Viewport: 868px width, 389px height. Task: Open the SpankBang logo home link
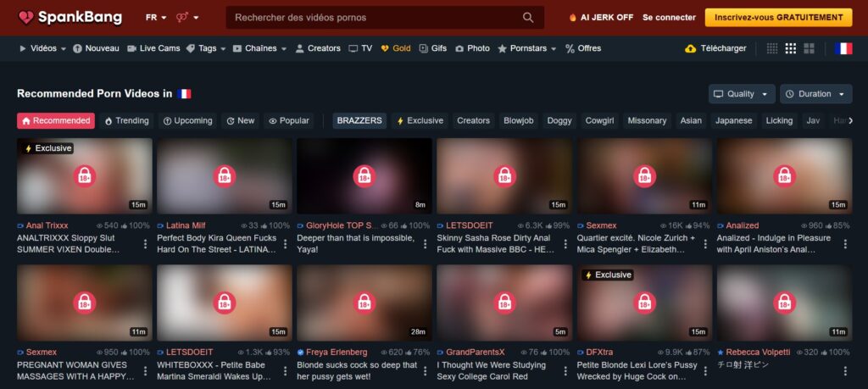[70, 17]
